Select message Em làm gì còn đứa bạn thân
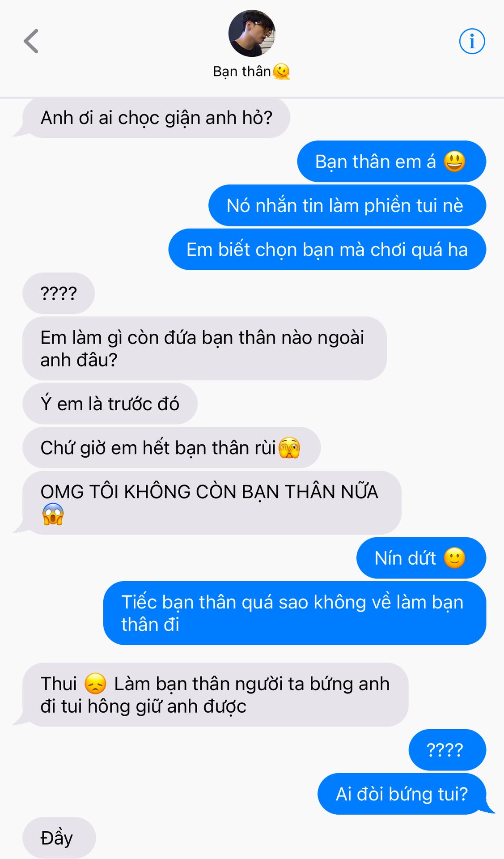Image resolution: width=504 pixels, height=859 pixels. [204, 349]
